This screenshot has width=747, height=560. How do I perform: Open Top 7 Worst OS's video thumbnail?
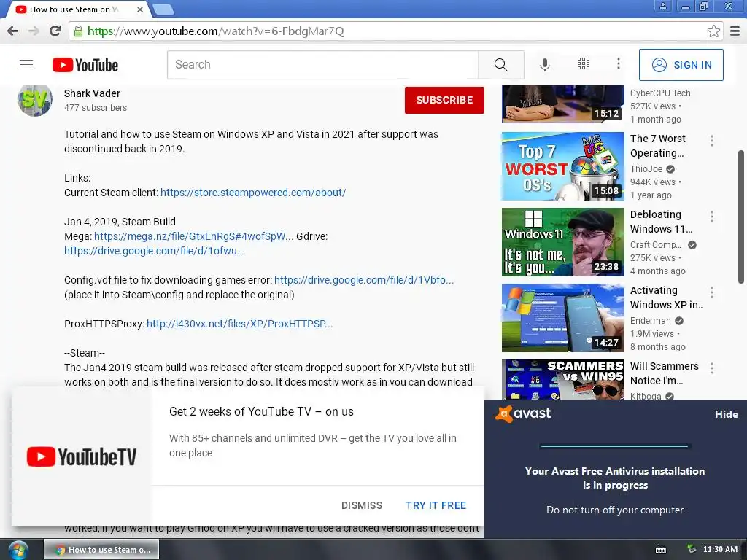tap(562, 166)
